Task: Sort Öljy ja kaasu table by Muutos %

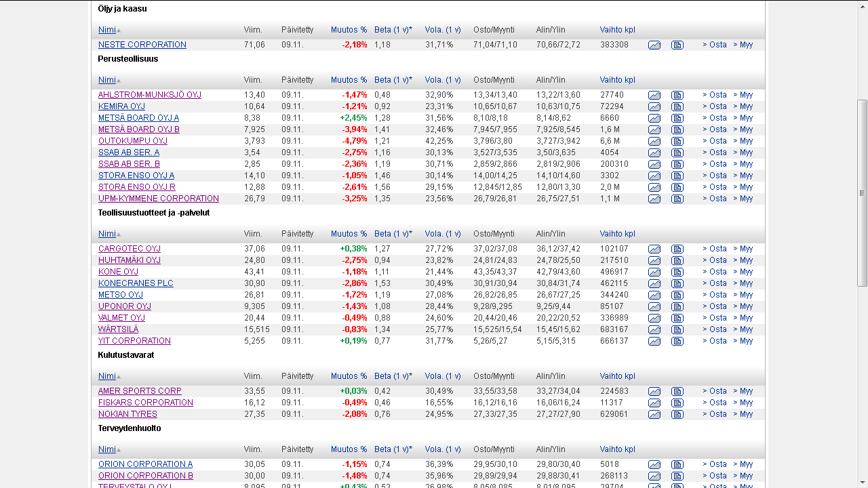Action: click(x=349, y=30)
